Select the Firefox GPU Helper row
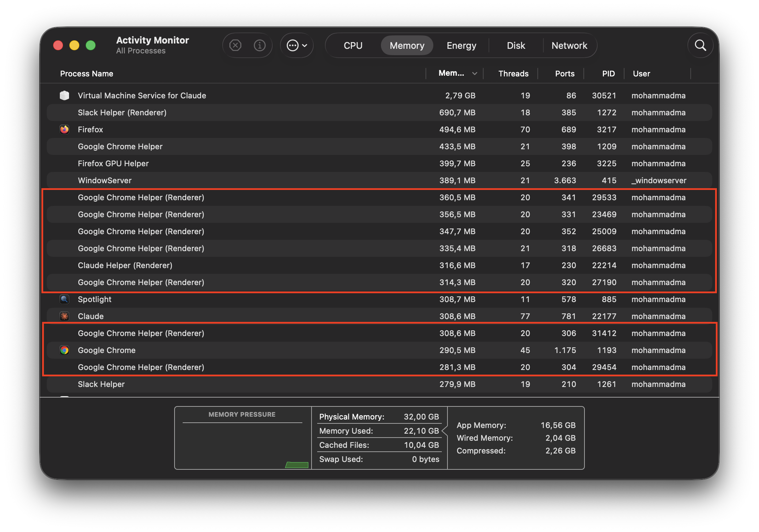 pos(379,163)
